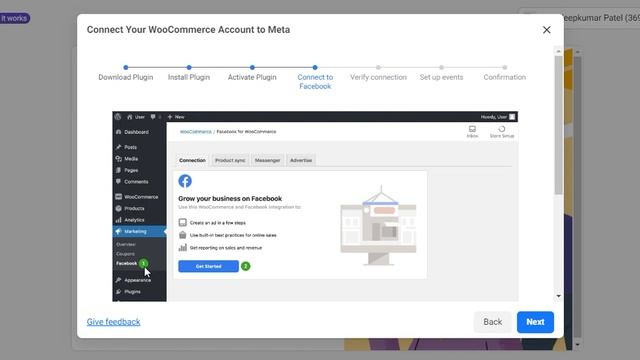Click the WooCommerce sidebar icon
This screenshot has width=640, height=360.
point(118,196)
